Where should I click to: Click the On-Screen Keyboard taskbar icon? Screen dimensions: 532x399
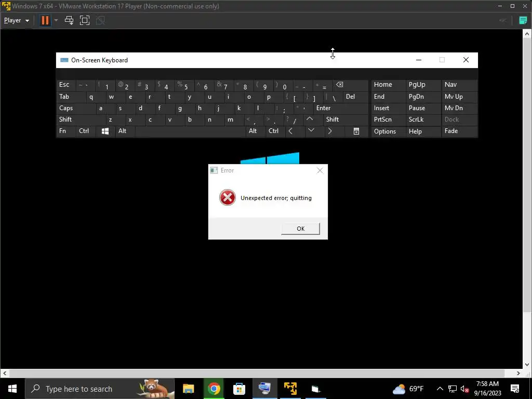[264, 389]
